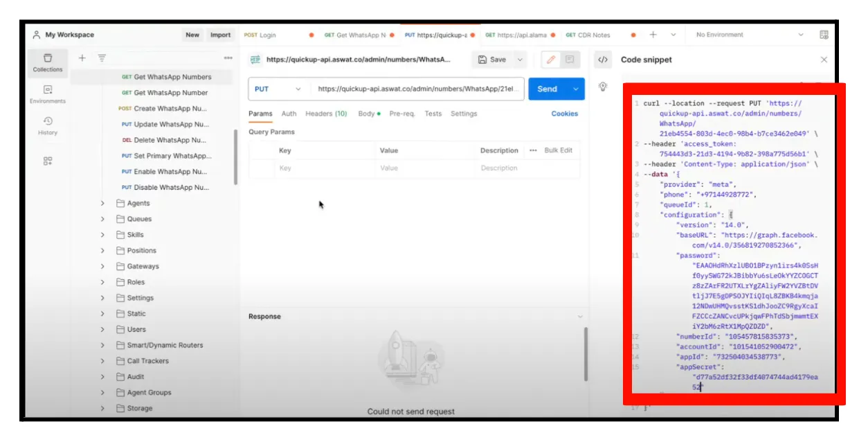Click the comment mode icon
The height and width of the screenshot is (442, 868).
point(570,60)
